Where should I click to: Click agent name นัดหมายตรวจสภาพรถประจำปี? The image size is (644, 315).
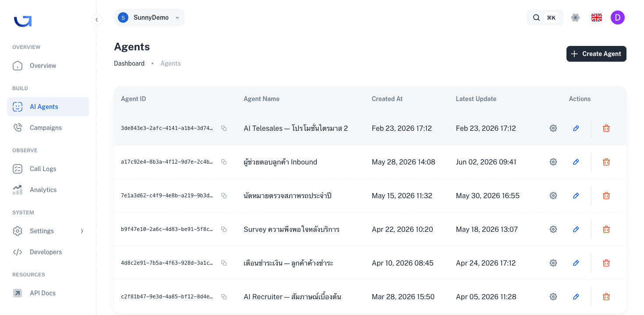click(287, 196)
